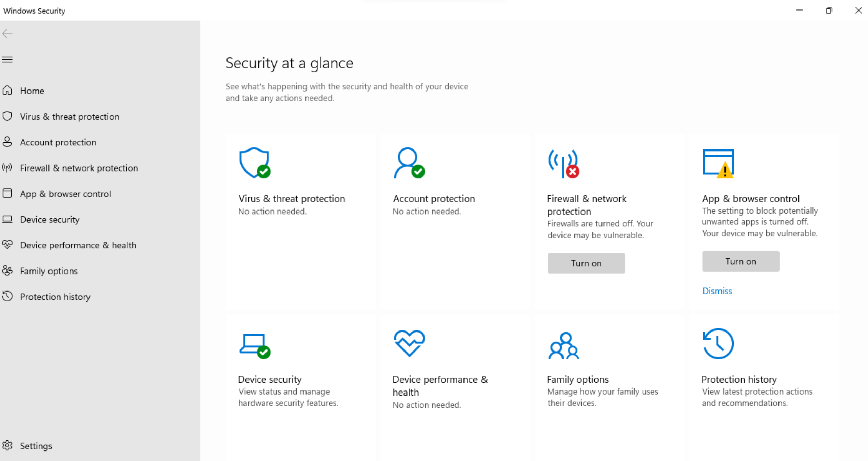Open Firewall & network protection via its sidebar icon
The width and height of the screenshot is (868, 461).
(7, 168)
